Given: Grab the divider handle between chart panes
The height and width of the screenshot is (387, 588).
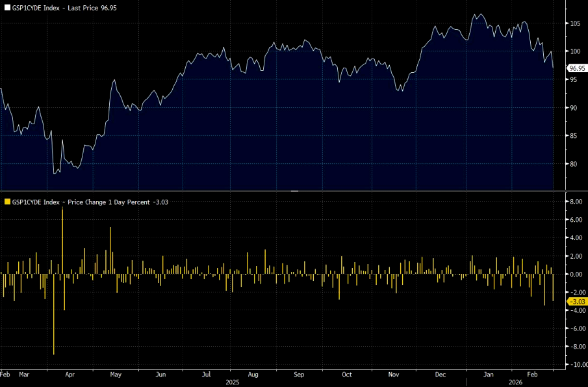Looking at the screenshot, I should [294, 191].
